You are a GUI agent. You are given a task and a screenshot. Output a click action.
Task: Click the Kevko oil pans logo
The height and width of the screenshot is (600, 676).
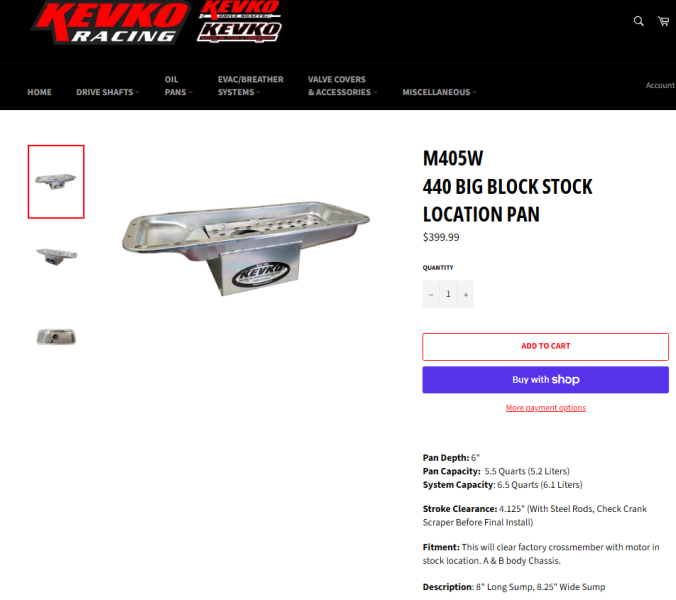pyautogui.click(x=240, y=32)
